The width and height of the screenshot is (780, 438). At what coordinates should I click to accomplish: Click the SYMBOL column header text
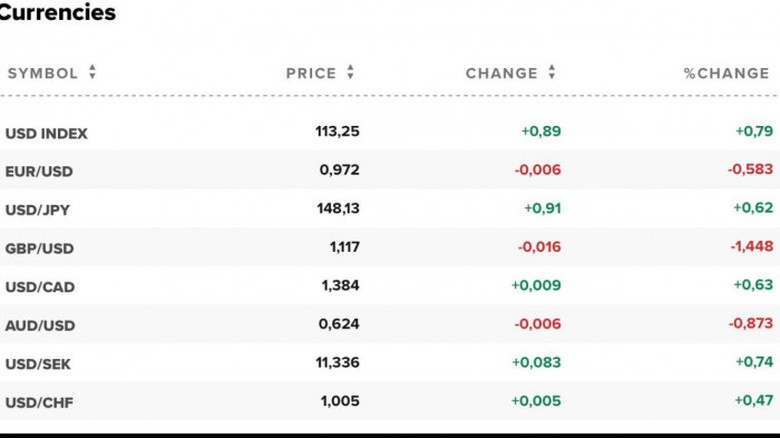pyautogui.click(x=42, y=73)
